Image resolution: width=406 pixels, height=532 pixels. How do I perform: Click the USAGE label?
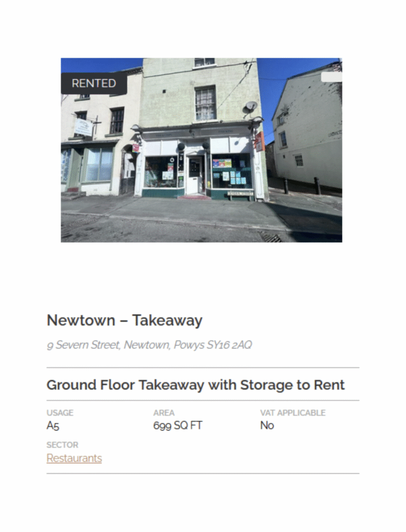(x=60, y=413)
